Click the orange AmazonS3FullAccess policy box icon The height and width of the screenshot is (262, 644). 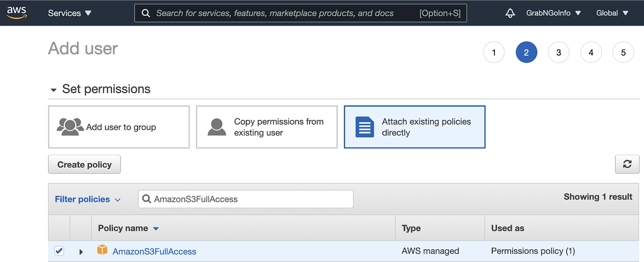click(102, 251)
